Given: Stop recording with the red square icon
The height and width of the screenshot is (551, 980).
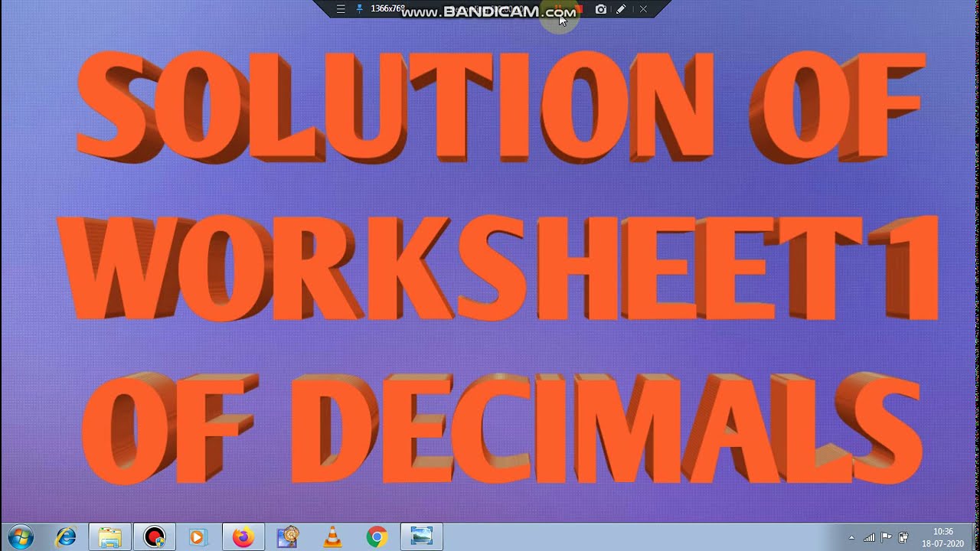Looking at the screenshot, I should pos(580,8).
